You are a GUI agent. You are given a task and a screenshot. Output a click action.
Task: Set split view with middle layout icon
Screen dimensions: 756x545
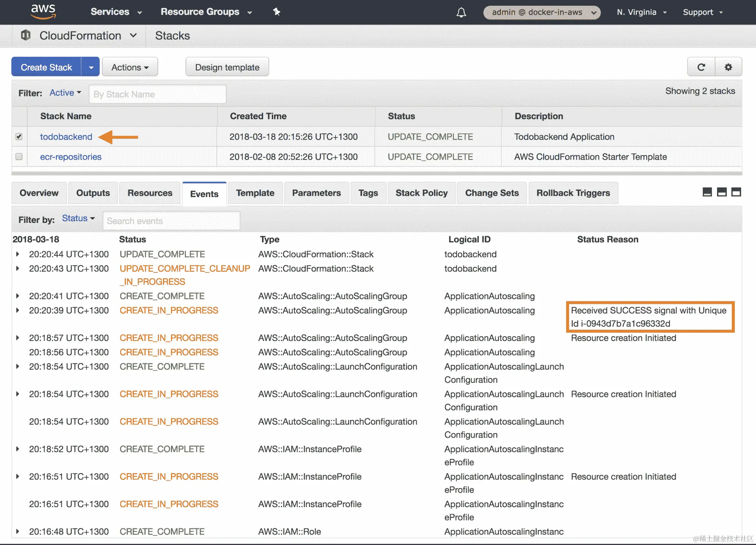pyautogui.click(x=722, y=192)
